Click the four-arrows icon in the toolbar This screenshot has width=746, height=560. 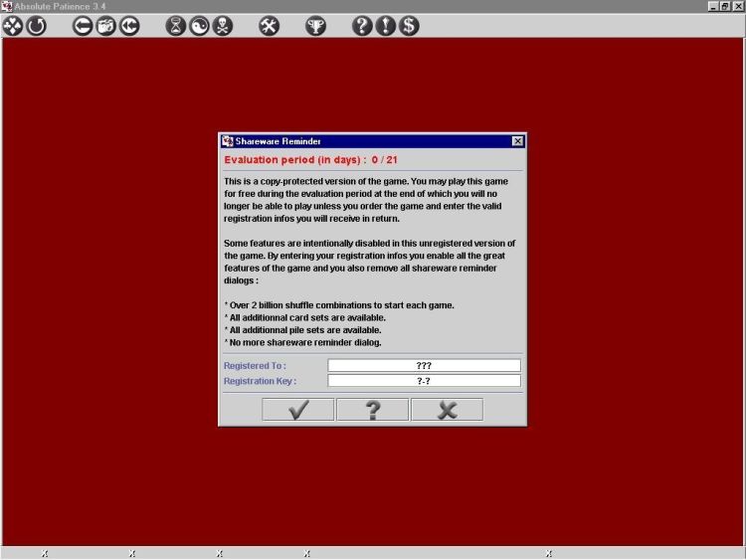[x=13, y=26]
